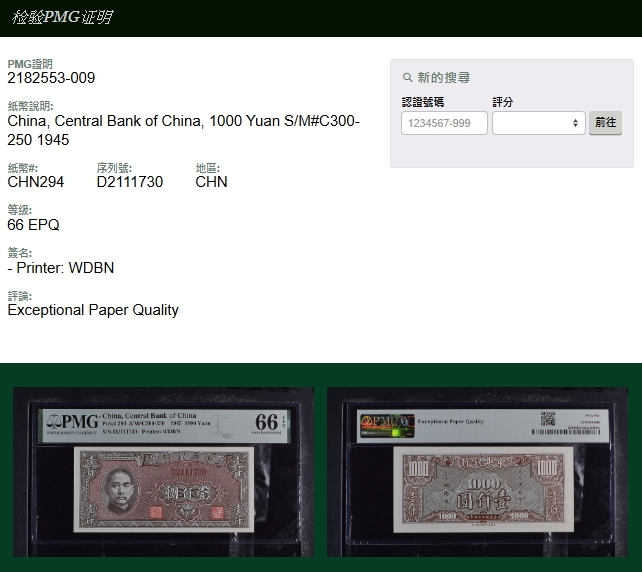Select the Exceptional Paper Quality comment
Screen dimensions: 642x572
click(x=93, y=310)
